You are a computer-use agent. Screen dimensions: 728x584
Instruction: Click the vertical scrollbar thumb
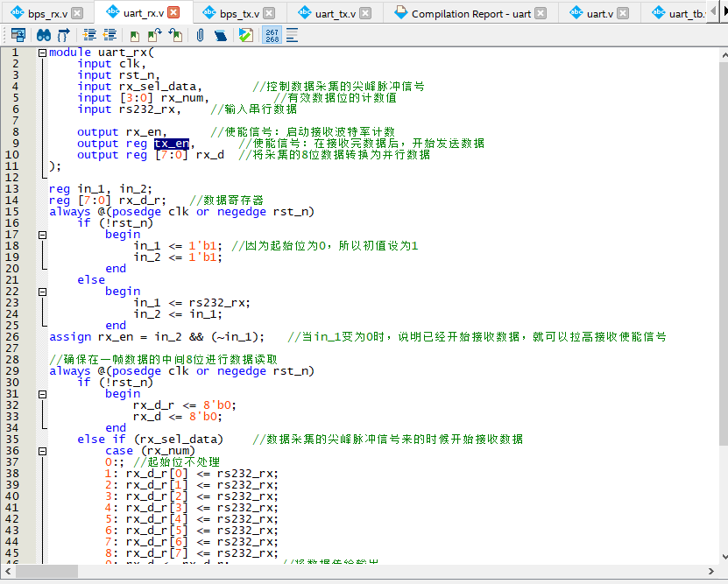(724, 254)
